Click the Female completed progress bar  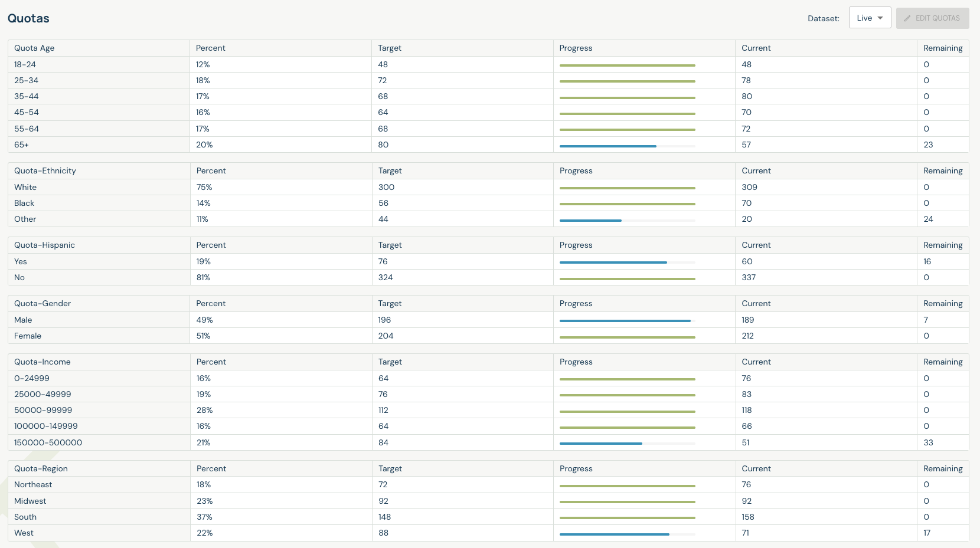coord(627,337)
